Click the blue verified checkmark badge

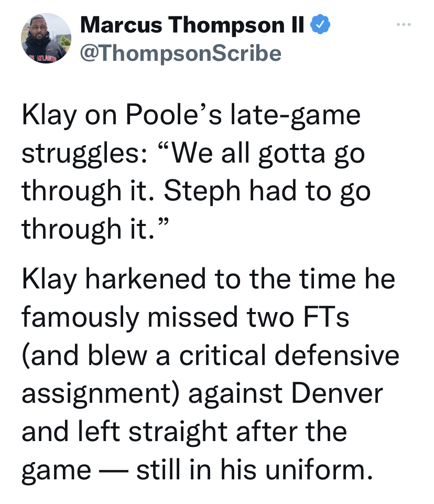pos(320,25)
